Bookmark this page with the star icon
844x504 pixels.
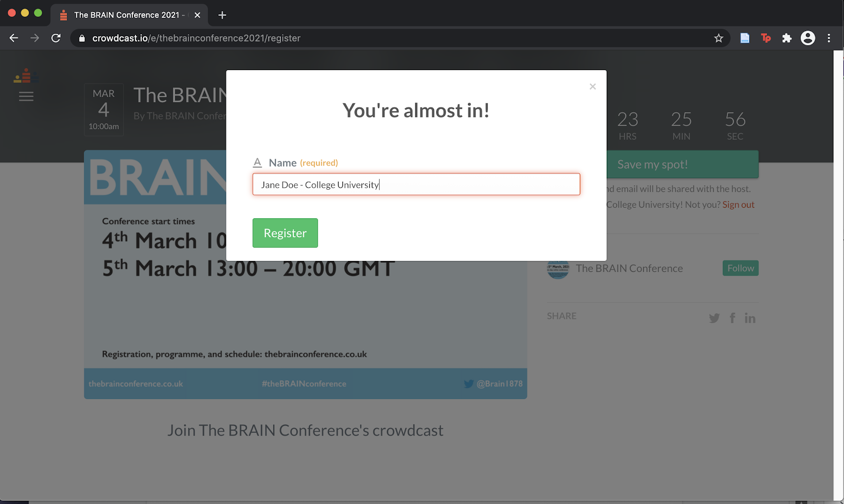[718, 38]
